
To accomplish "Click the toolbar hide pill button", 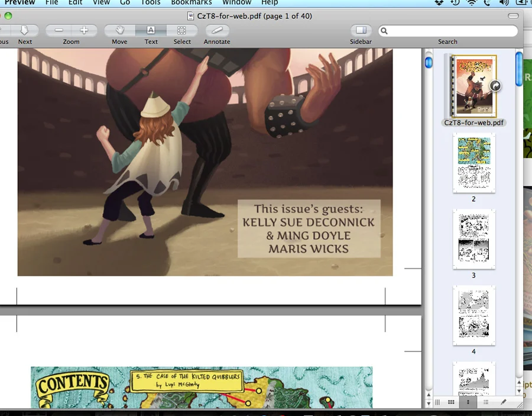I will coord(513,15).
